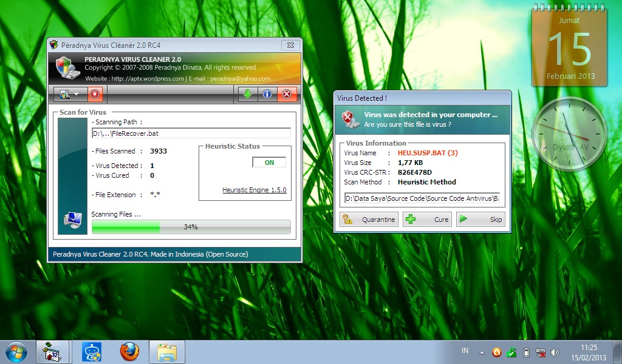Click the IN language indicator
The width and height of the screenshot is (622, 364).
(x=465, y=351)
